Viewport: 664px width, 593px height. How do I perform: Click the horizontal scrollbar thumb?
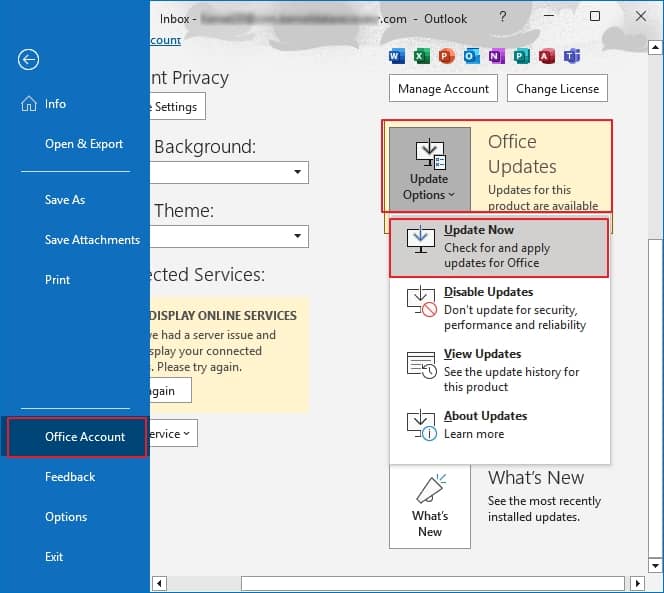point(433,583)
